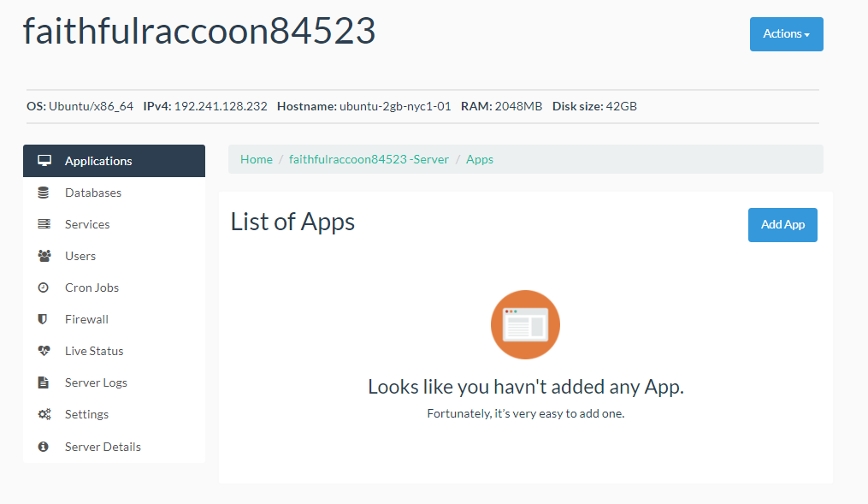868x504 pixels.
Task: Open the Actions dropdown menu
Action: pyautogui.click(x=786, y=34)
